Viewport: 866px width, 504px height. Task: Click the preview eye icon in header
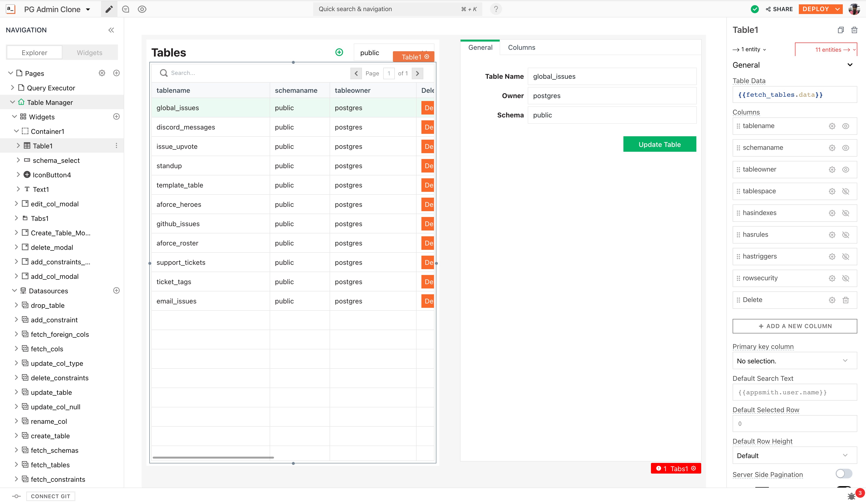tap(142, 9)
